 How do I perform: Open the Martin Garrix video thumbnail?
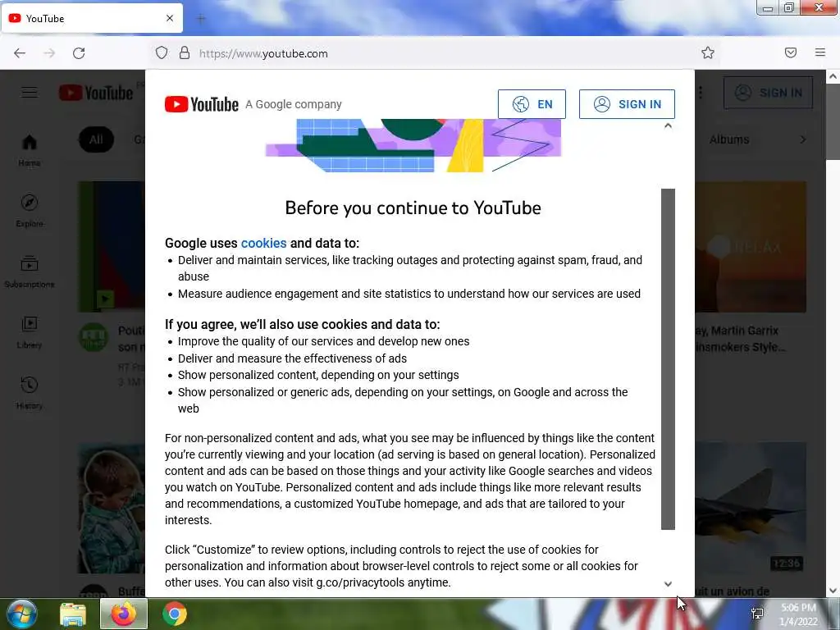coord(750,246)
